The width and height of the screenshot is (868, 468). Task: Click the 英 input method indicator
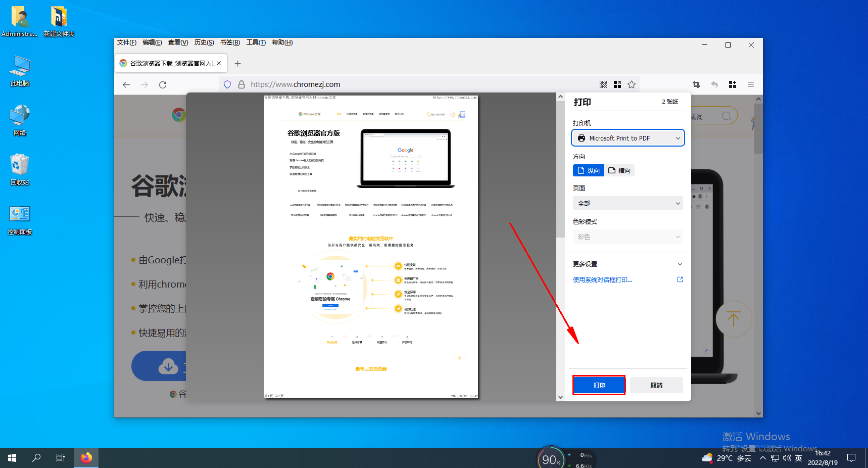click(x=799, y=458)
